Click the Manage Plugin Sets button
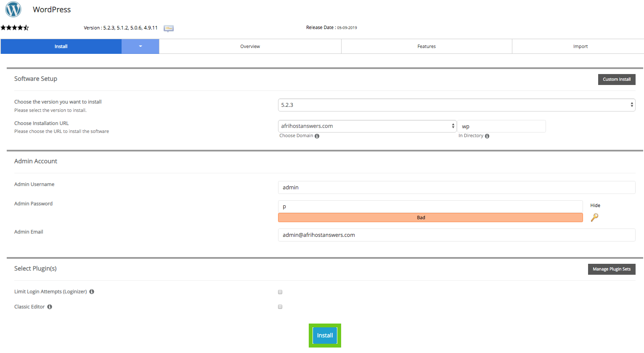 click(611, 269)
